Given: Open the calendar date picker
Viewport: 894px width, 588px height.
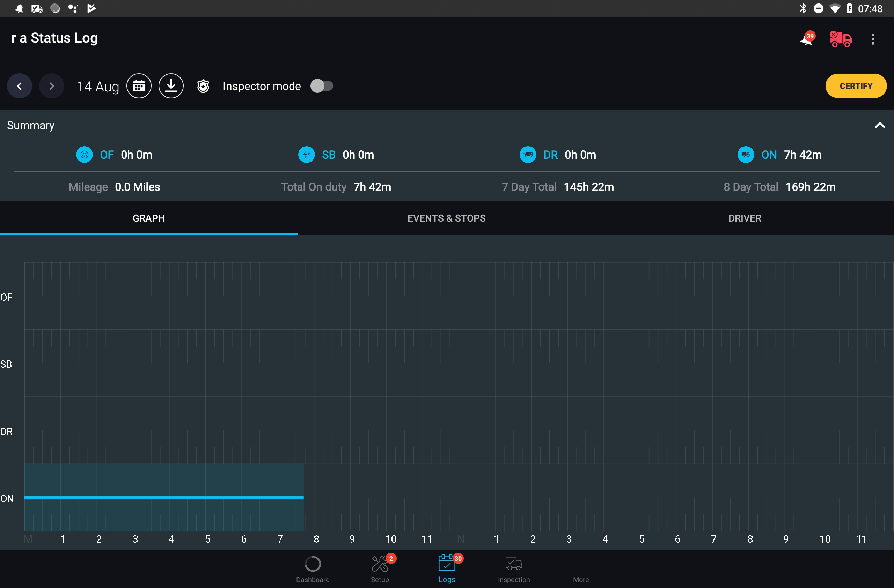Looking at the screenshot, I should point(139,86).
